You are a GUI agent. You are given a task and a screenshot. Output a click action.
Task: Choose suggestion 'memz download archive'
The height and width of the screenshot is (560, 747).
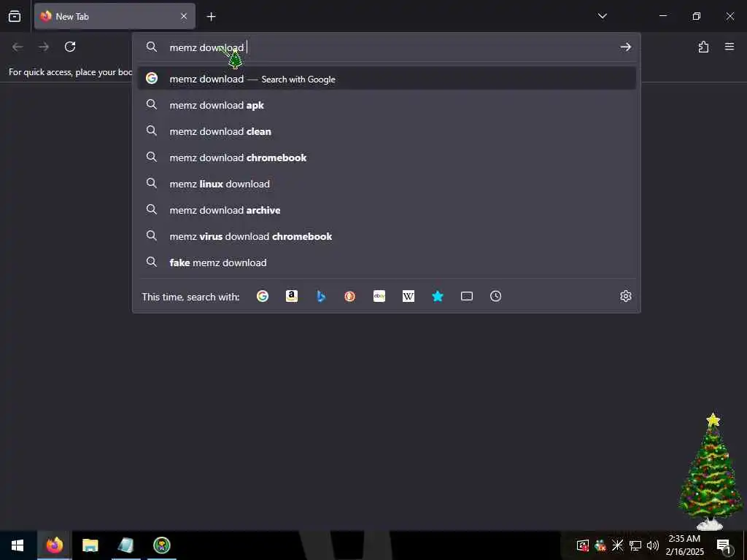click(387, 209)
